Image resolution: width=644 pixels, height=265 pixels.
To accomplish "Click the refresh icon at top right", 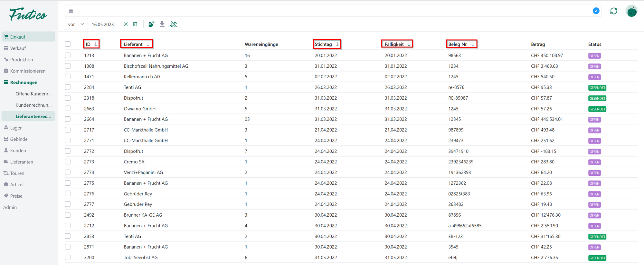I will (613, 11).
